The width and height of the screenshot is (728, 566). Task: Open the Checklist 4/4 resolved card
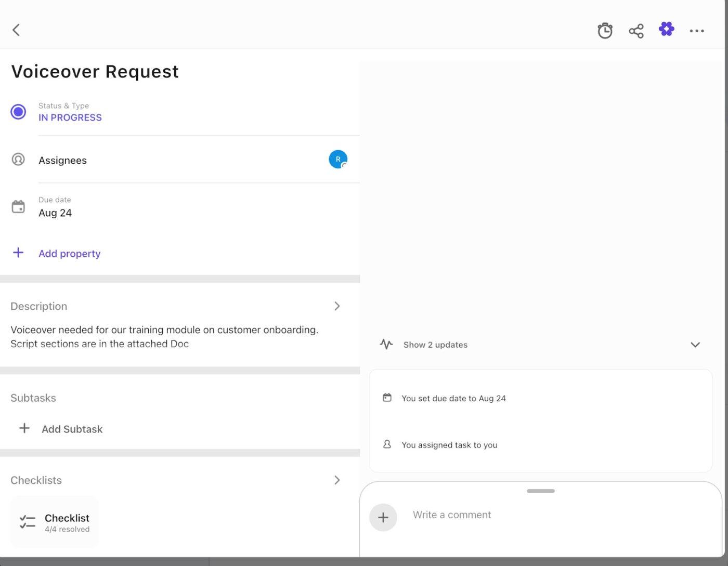[55, 522]
